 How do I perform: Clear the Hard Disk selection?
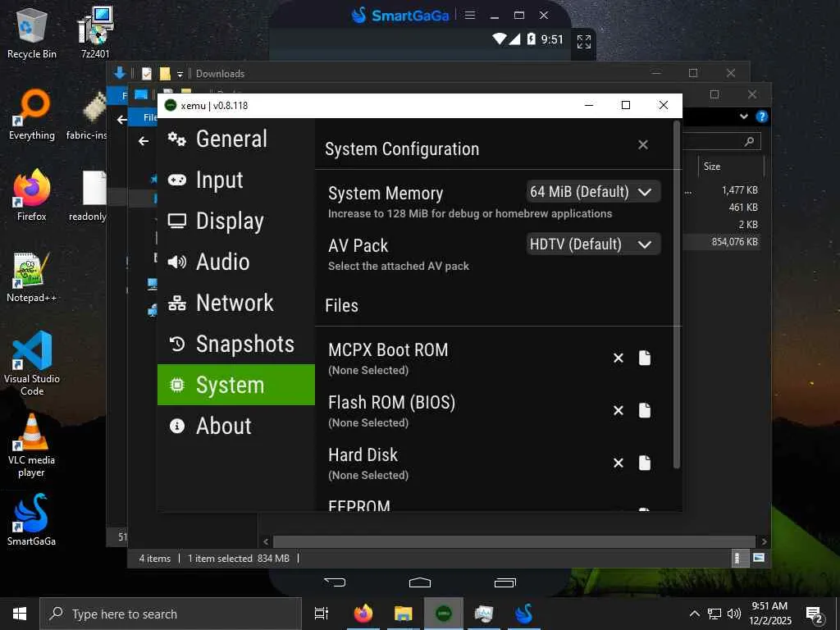(619, 463)
